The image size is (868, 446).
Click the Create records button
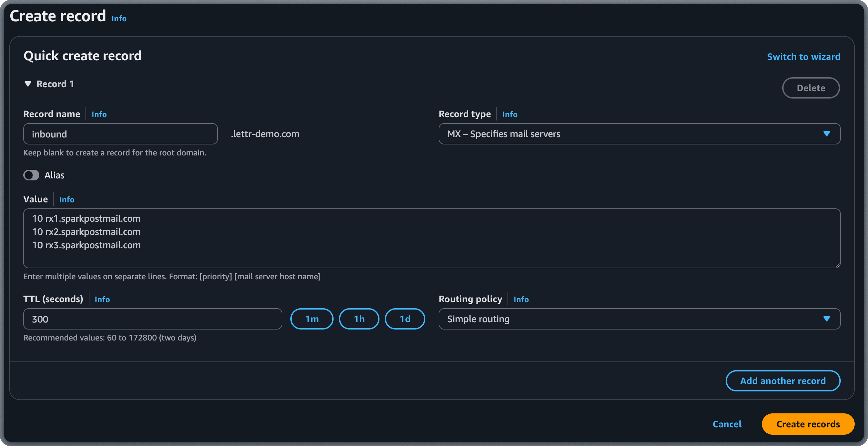[x=808, y=424]
